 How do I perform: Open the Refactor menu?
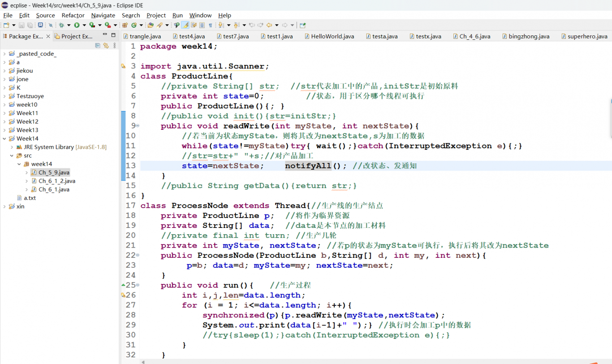tap(73, 15)
